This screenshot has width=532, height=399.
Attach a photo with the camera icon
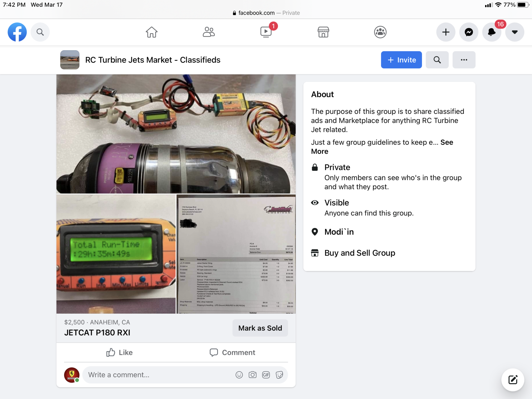tap(252, 375)
